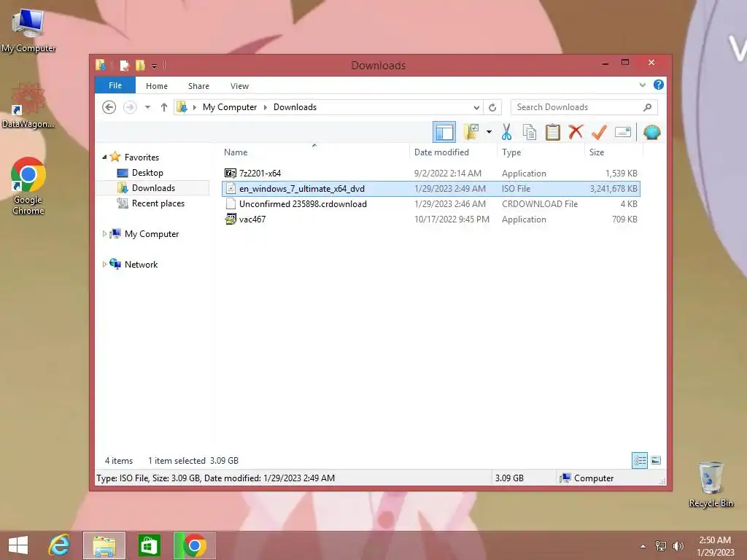Open the Windows Store from the taskbar
The width and height of the screenshot is (747, 560).
[x=149, y=545]
